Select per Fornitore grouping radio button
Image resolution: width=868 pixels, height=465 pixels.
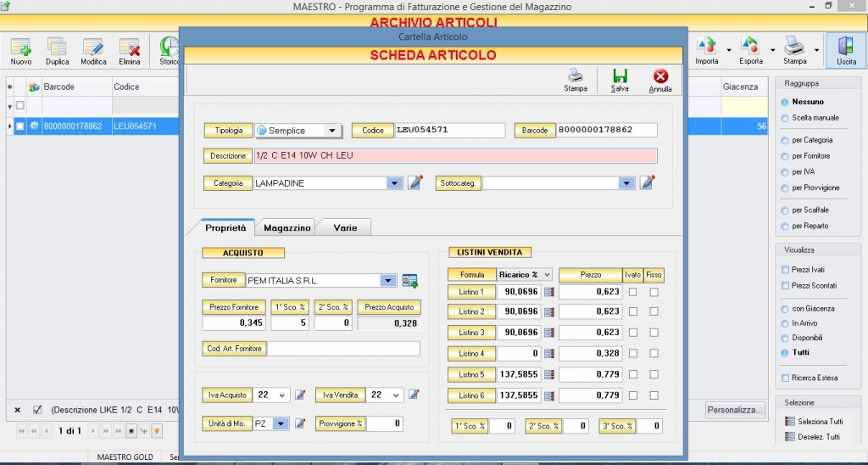point(784,157)
